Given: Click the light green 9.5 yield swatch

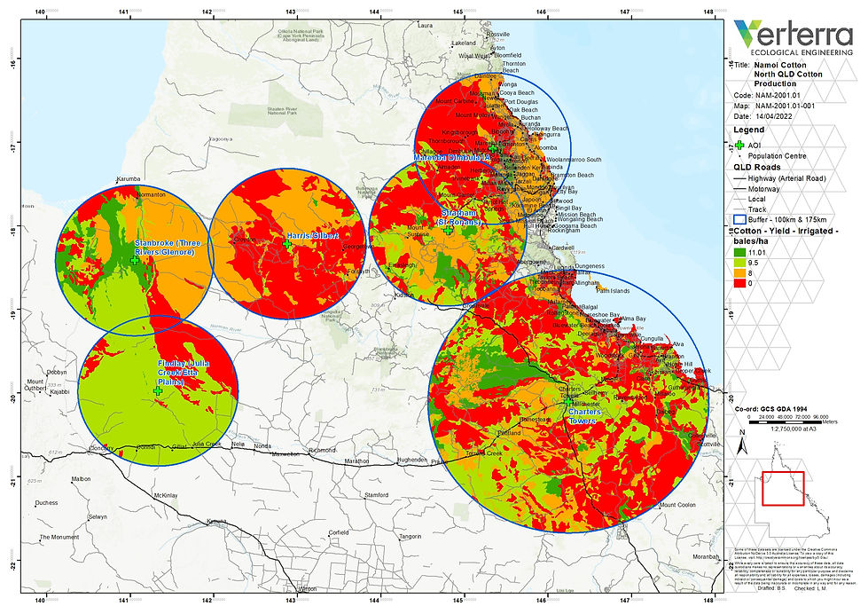Looking at the screenshot, I should (739, 264).
